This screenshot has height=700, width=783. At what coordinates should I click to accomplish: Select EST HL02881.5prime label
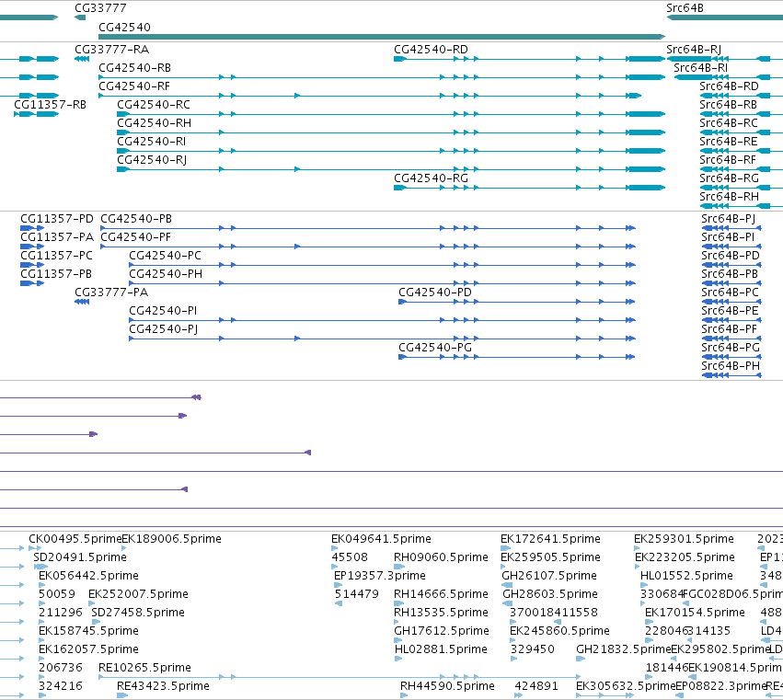441,649
